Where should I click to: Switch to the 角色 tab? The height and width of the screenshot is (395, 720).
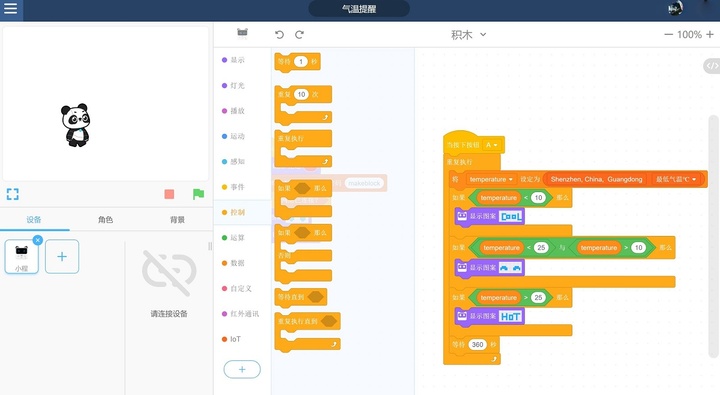coord(105,220)
